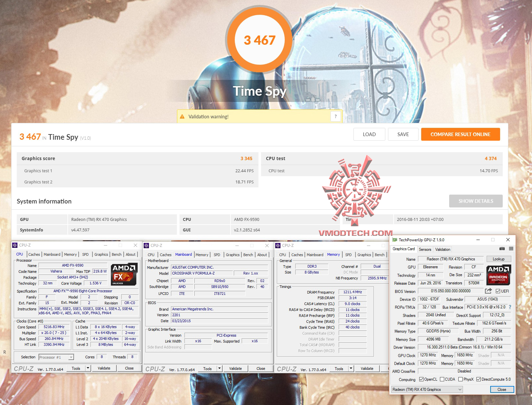
Task: Select Graphics tab in the Memory CPU-Z window
Action: pyautogui.click(x=364, y=255)
